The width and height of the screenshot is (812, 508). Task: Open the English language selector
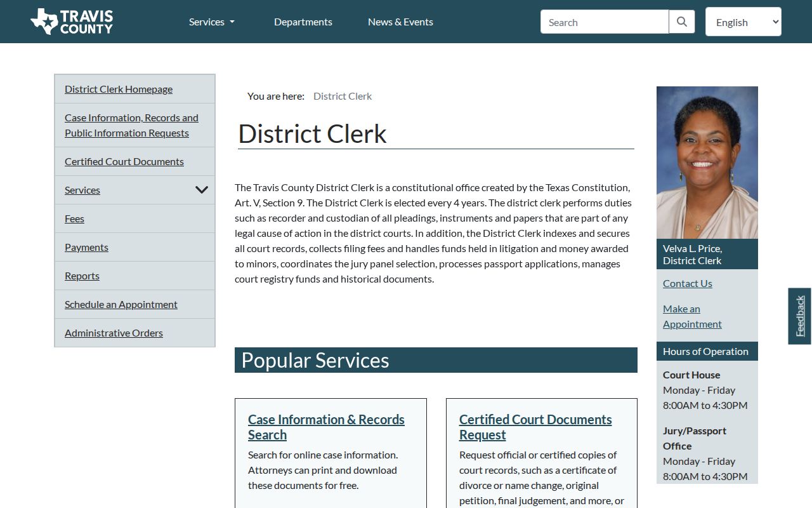(743, 22)
